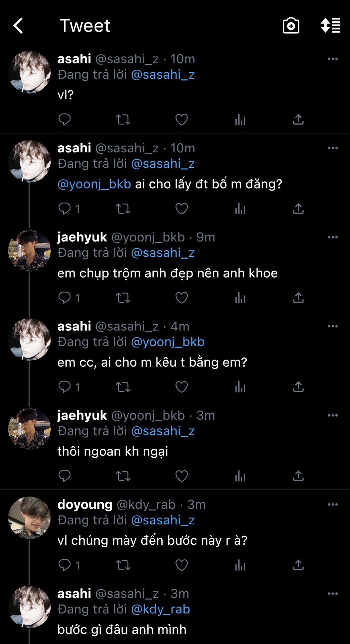Like jaehyuk's "thôi ngoan kh ngại" tweet
This screenshot has width=350, height=644.
[182, 476]
